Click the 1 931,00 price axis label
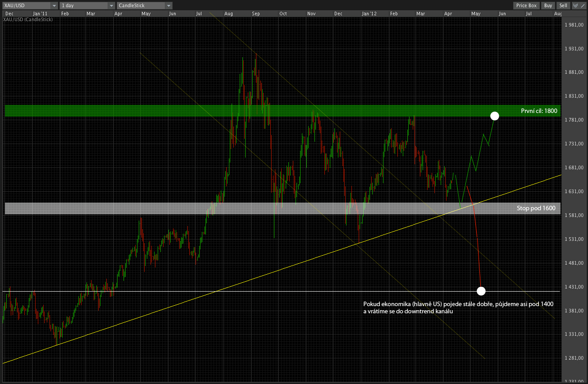Image resolution: width=588 pixels, height=384 pixels. (x=574, y=49)
